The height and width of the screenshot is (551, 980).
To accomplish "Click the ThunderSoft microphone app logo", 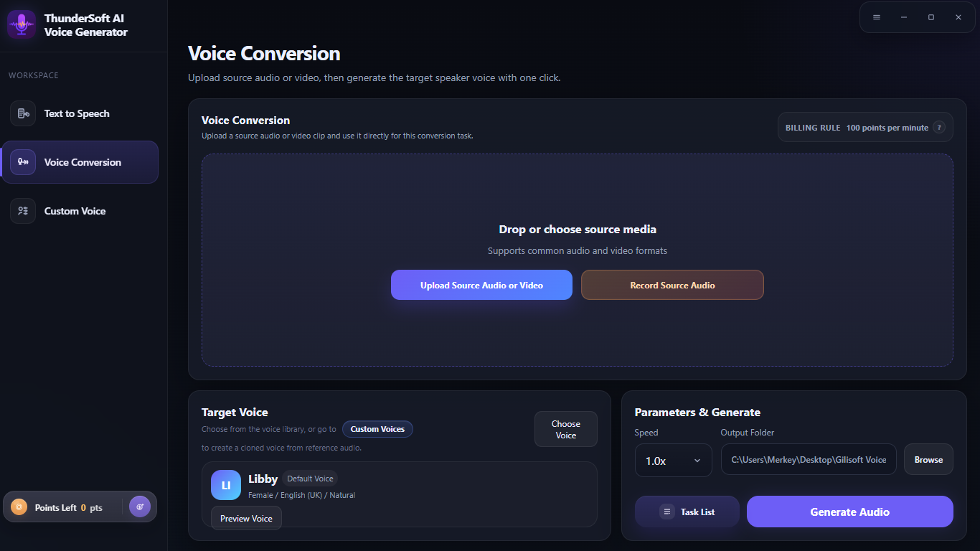I will pyautogui.click(x=22, y=24).
